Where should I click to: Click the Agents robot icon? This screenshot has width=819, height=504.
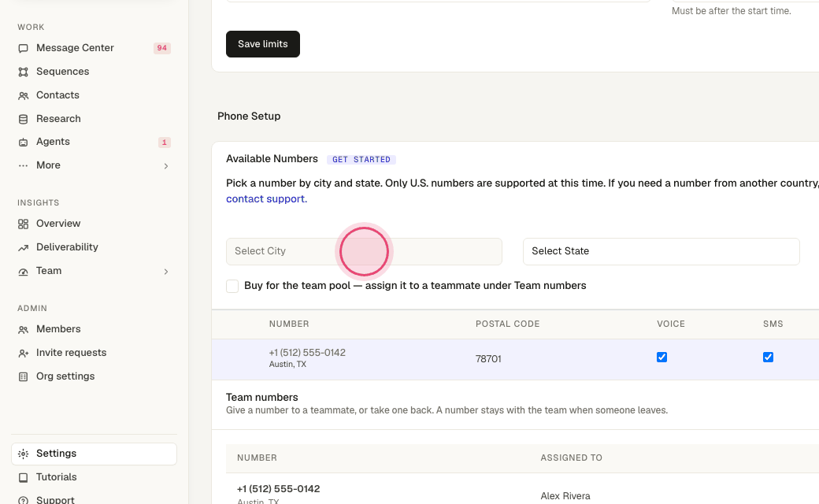click(x=23, y=142)
